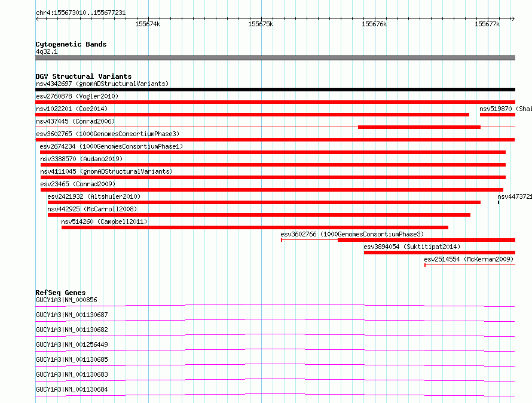Open the nsv1022201 (Coe2014) label

point(72,109)
